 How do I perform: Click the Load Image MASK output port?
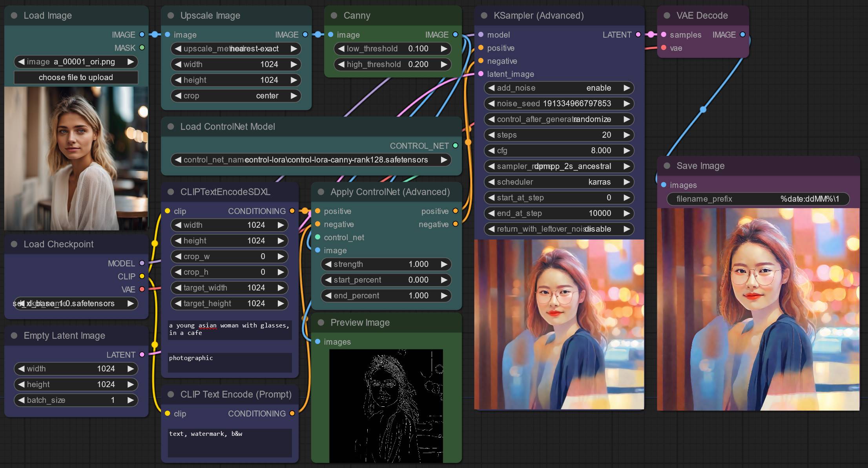[x=142, y=48]
